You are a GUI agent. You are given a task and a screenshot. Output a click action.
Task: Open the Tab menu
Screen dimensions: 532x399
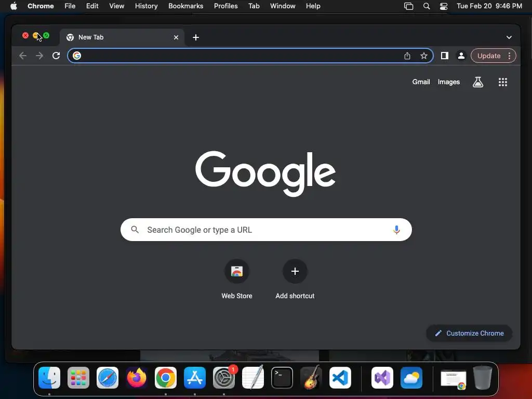254,6
